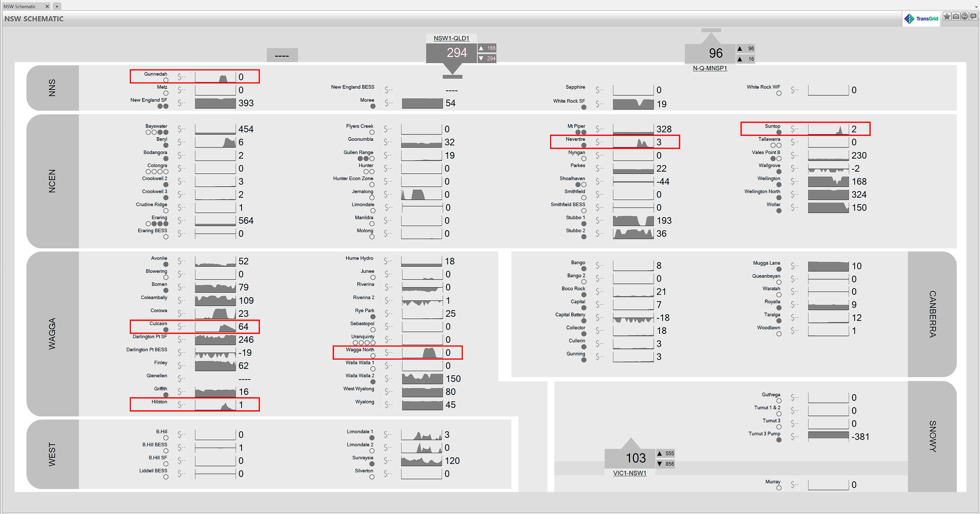
Task: Select the NSW Schematic tab
Action: point(20,7)
